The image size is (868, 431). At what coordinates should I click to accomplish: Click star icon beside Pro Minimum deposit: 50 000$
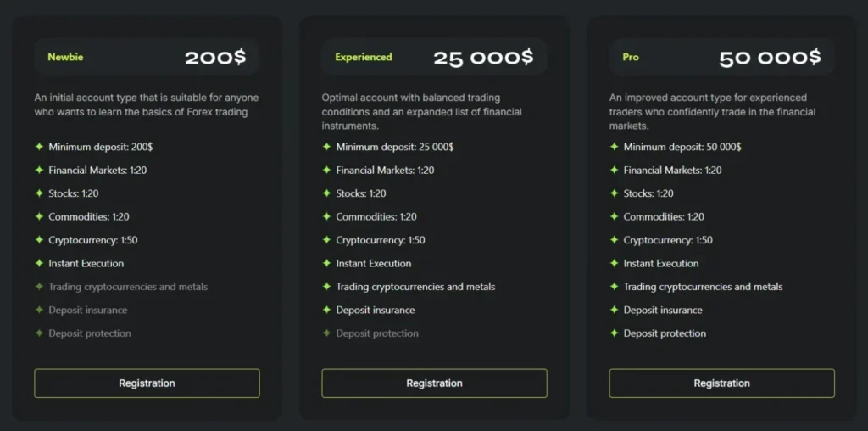tap(614, 147)
